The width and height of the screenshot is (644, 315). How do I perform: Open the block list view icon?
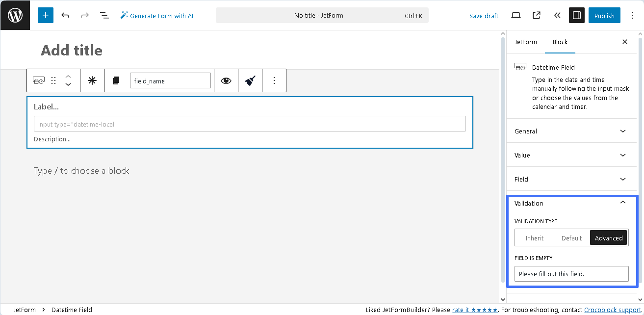pos(104,15)
